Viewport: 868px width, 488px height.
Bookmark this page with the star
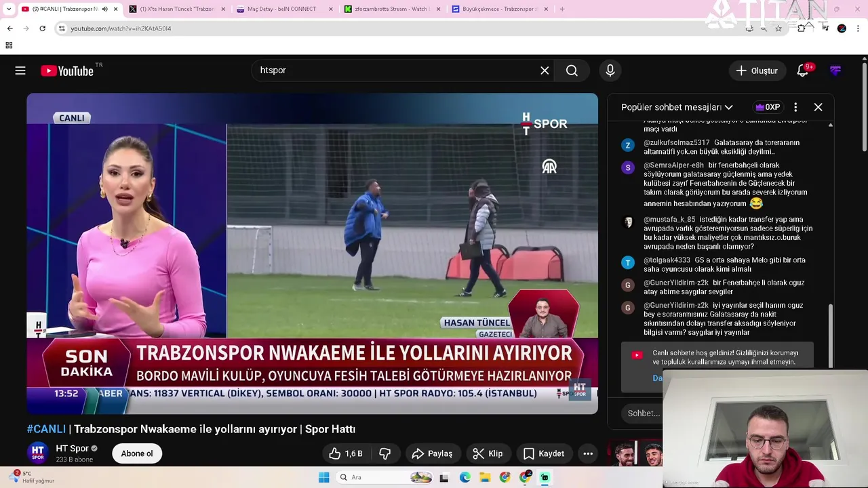778,28
